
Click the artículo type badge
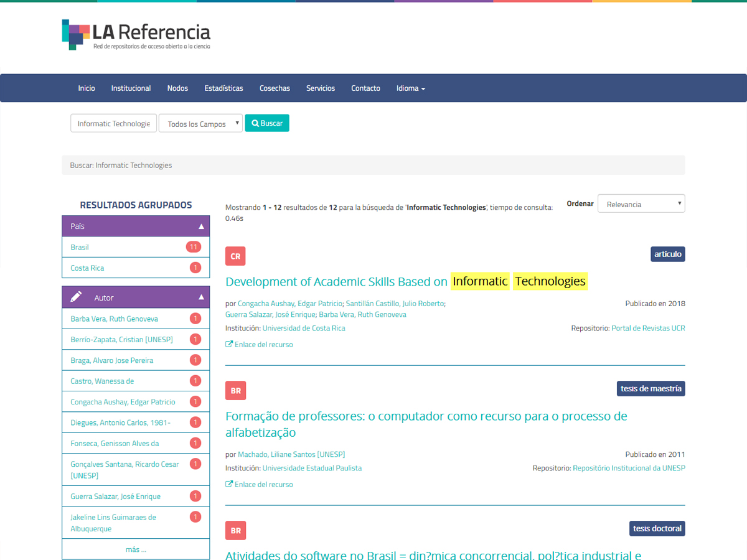pyautogui.click(x=667, y=254)
